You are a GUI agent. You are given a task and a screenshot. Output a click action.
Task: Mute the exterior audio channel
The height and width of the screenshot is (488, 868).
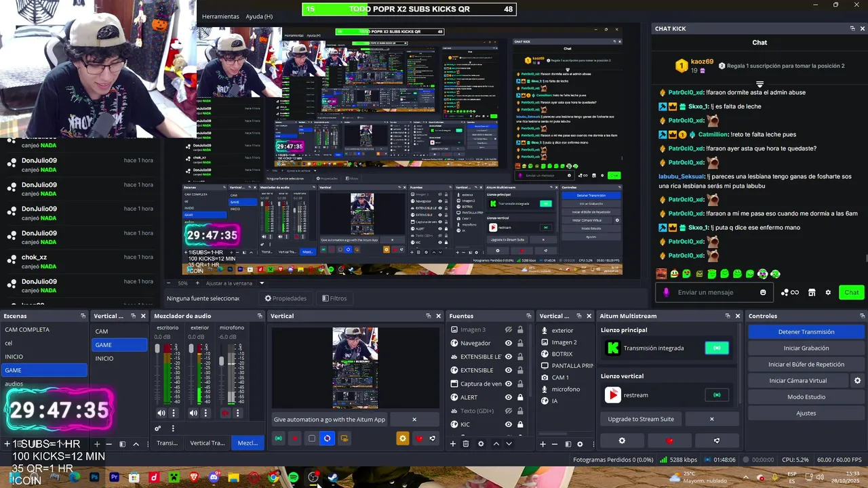click(x=193, y=413)
